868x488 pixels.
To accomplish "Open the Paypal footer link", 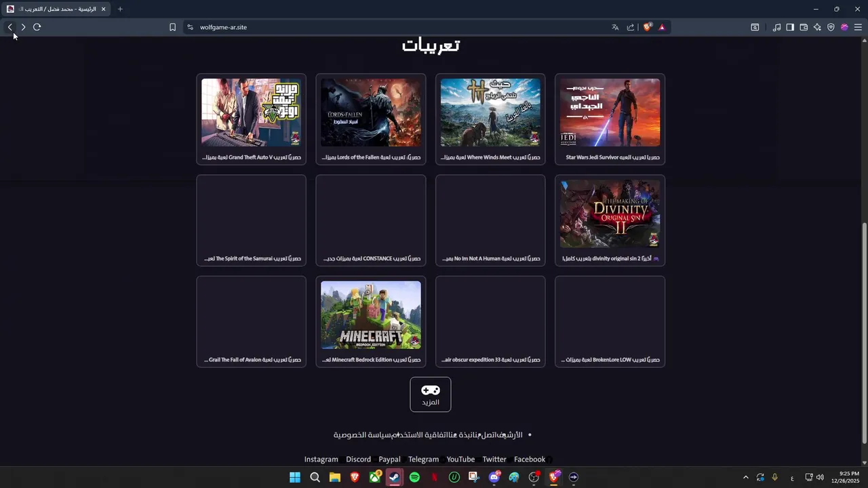I will (x=389, y=460).
